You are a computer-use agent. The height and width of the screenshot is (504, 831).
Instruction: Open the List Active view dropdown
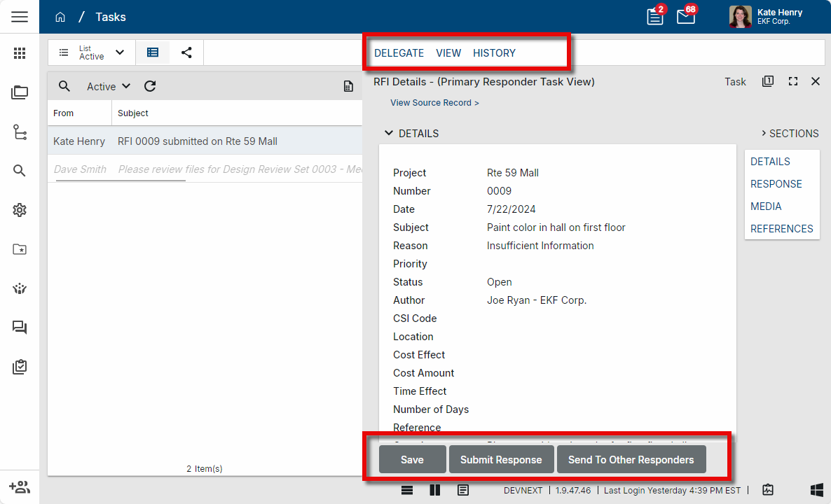pyautogui.click(x=92, y=52)
